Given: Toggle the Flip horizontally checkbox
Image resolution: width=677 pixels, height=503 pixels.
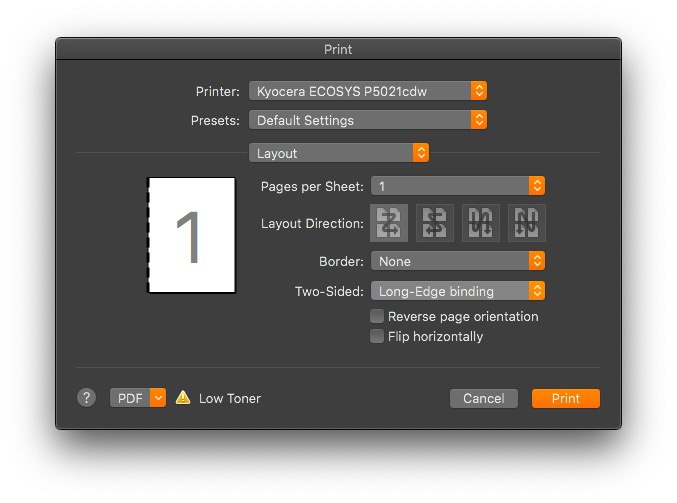Looking at the screenshot, I should click(377, 336).
